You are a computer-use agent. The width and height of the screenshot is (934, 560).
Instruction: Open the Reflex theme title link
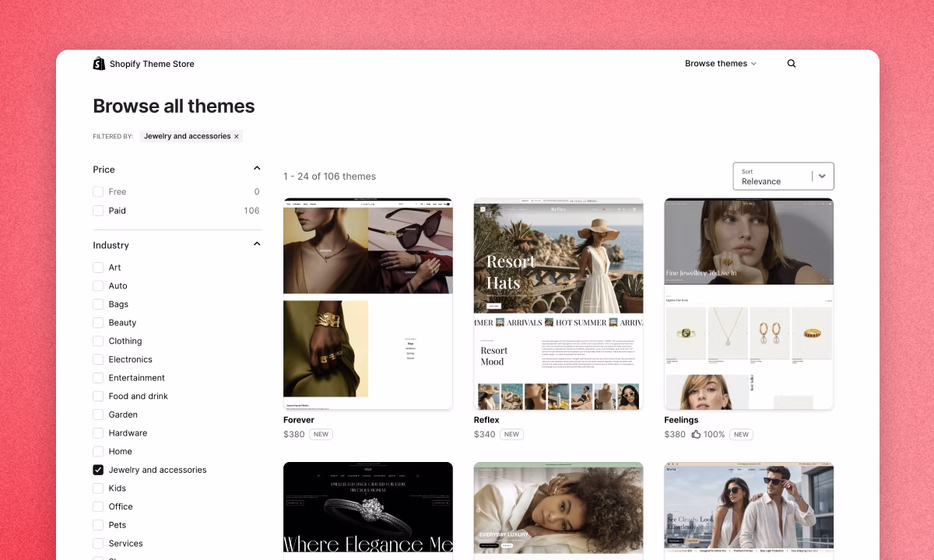(x=486, y=420)
